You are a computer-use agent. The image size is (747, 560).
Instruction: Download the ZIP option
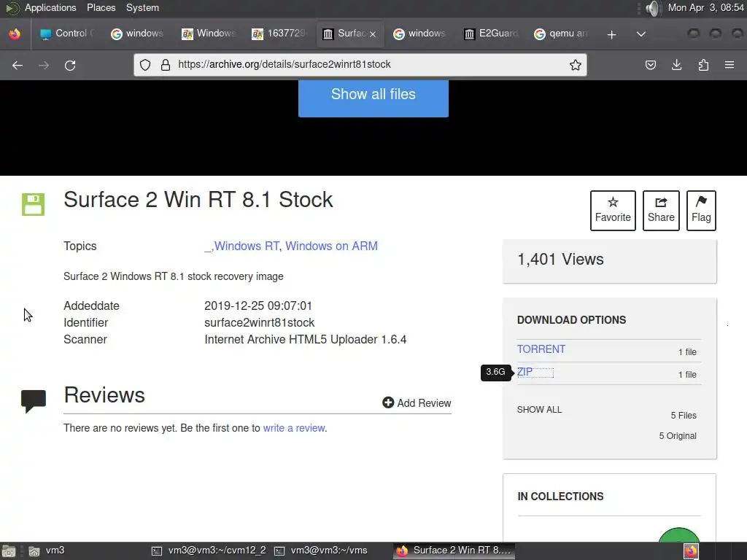(x=525, y=372)
